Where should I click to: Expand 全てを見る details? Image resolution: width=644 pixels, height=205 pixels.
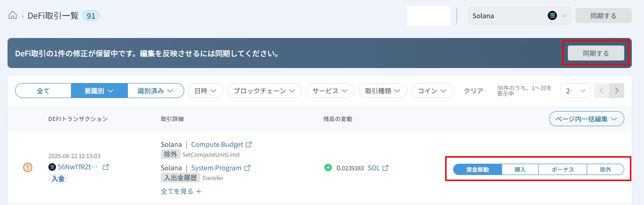tap(177, 191)
